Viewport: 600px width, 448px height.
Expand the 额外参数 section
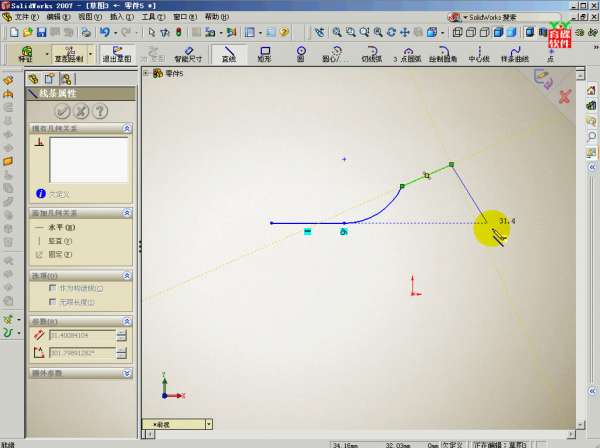126,373
